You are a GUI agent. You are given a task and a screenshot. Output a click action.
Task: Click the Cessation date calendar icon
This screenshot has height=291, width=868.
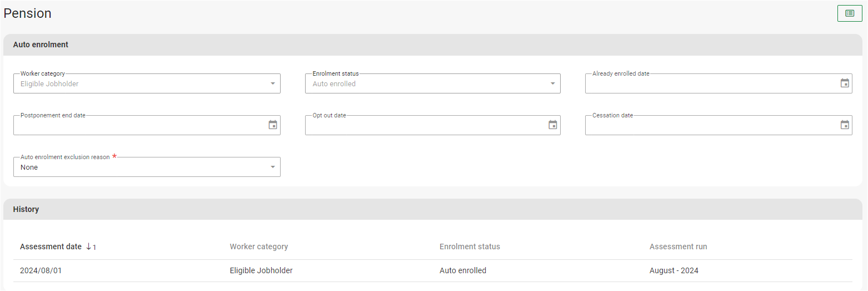tap(845, 125)
